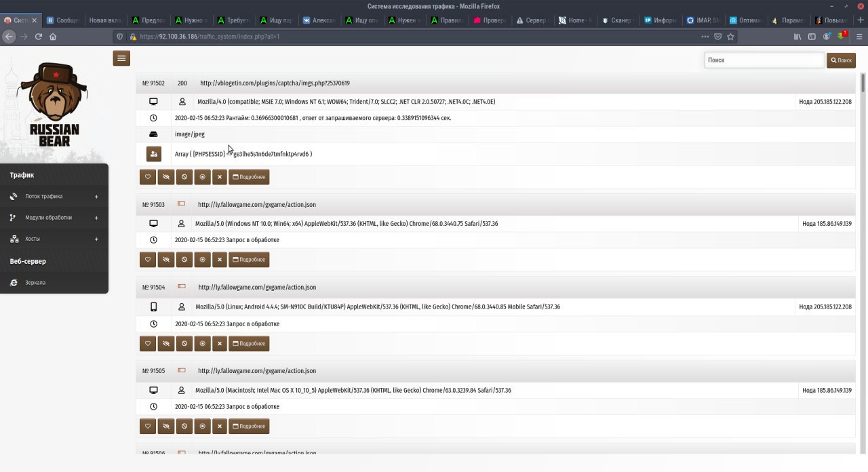
Task: Bookmark this page with the star
Action: pos(732,37)
